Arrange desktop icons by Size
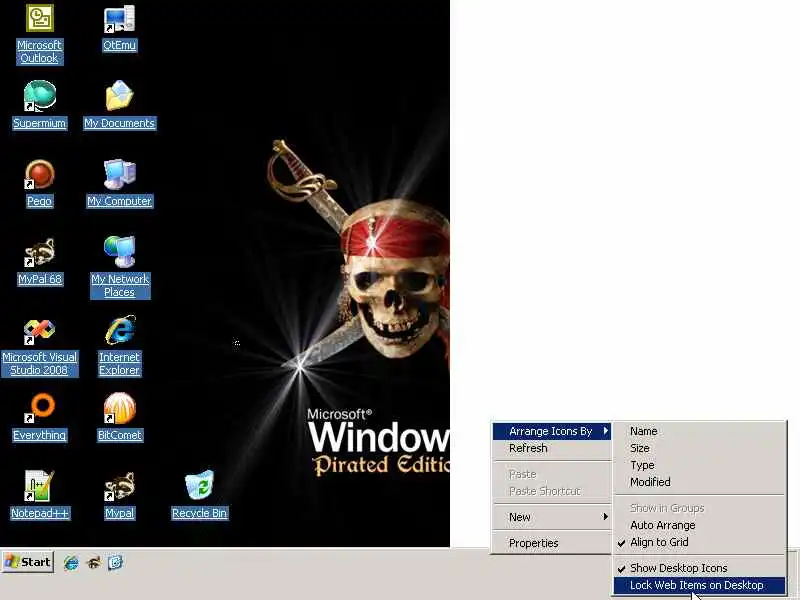800x600 pixels. [699, 448]
